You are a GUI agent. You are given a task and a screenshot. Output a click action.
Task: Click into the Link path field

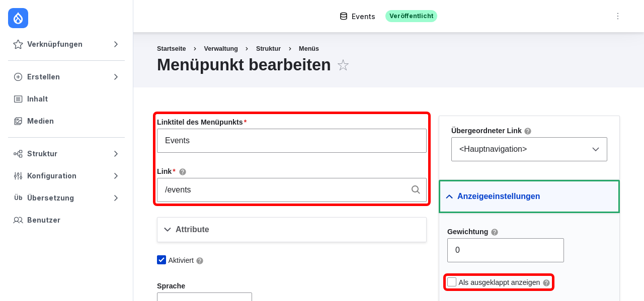292,190
